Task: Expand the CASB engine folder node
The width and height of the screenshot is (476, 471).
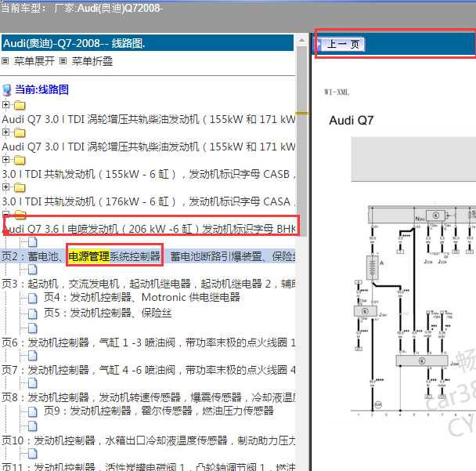Action: pyautogui.click(x=5, y=160)
